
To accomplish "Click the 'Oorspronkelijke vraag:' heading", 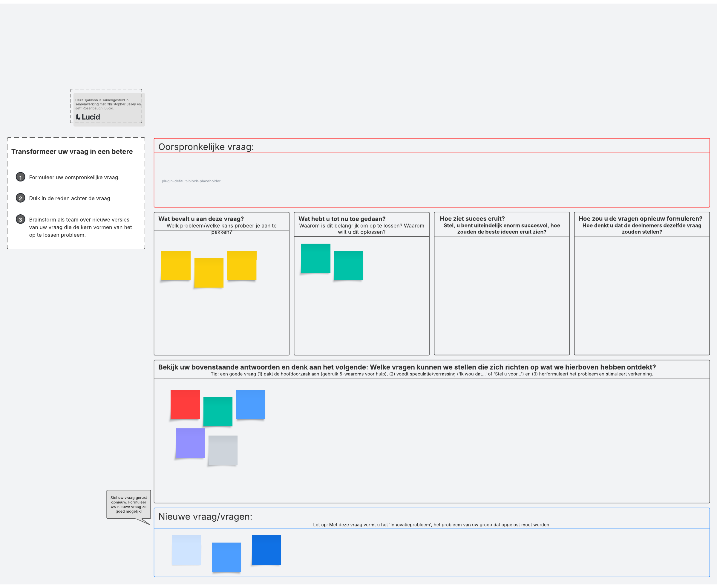I will click(206, 147).
